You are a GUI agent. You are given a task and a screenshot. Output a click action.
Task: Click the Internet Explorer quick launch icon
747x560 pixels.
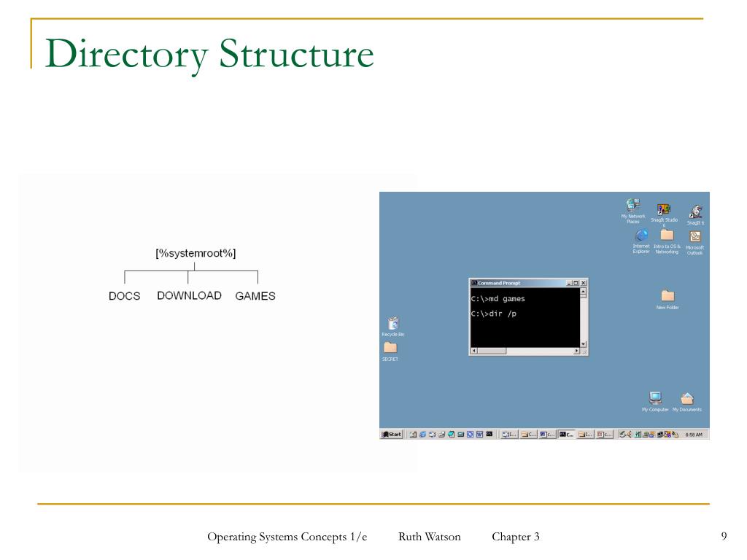422,435
